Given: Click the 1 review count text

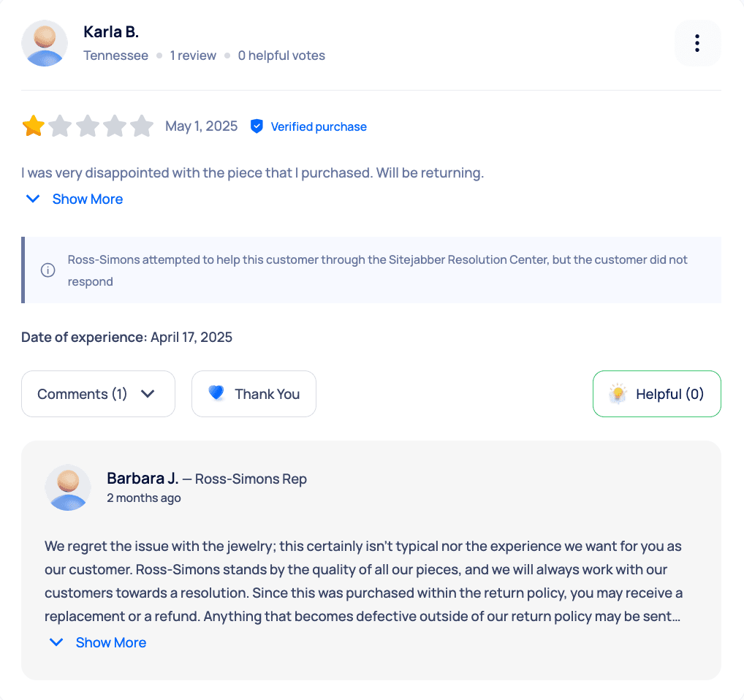Looking at the screenshot, I should 193,56.
